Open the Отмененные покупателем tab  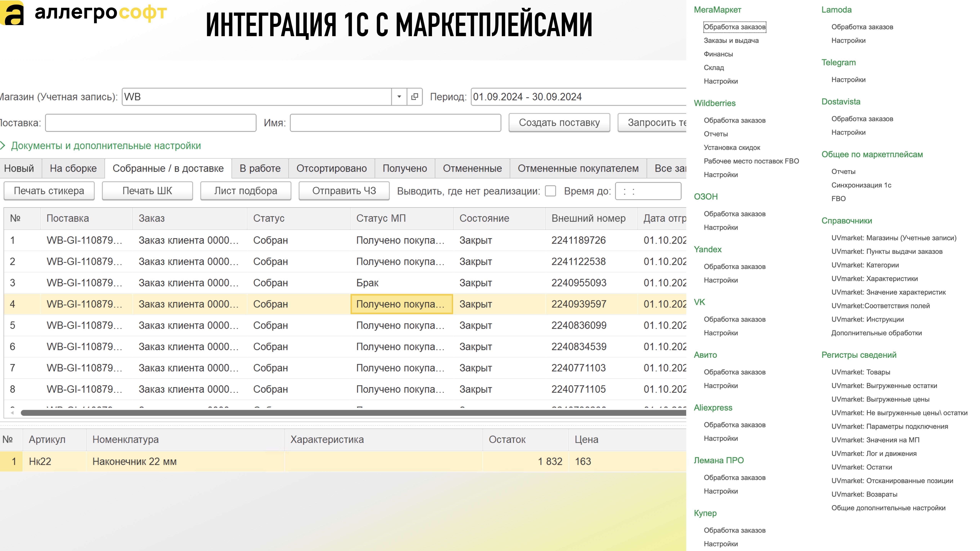click(x=578, y=168)
